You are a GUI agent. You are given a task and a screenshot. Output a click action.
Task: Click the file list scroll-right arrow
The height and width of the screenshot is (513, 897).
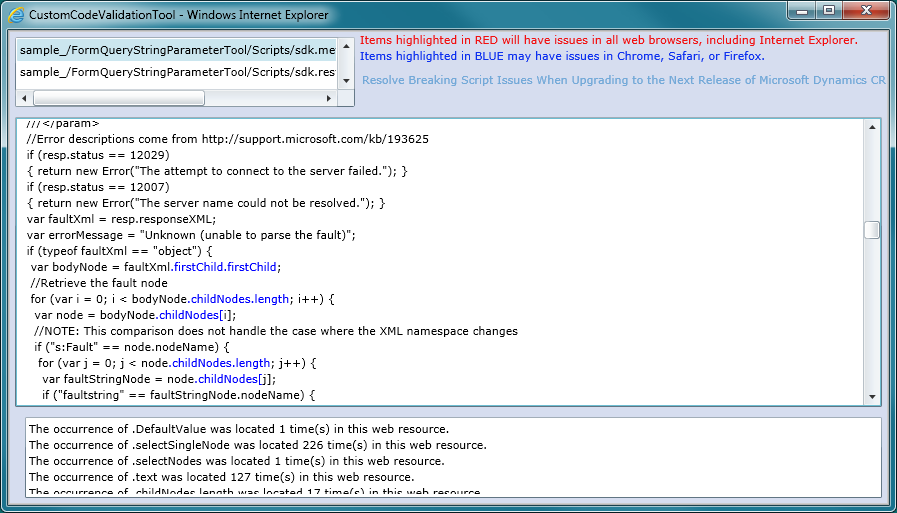[330, 98]
